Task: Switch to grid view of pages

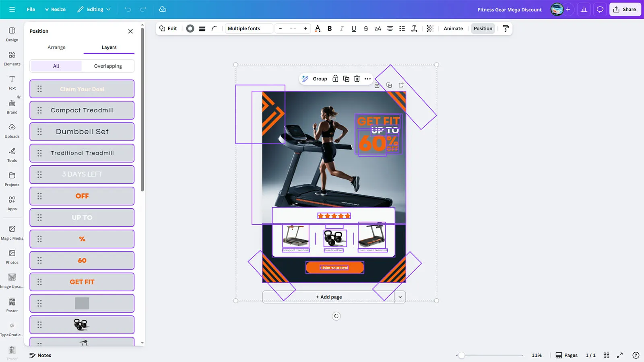Action: [x=606, y=355]
